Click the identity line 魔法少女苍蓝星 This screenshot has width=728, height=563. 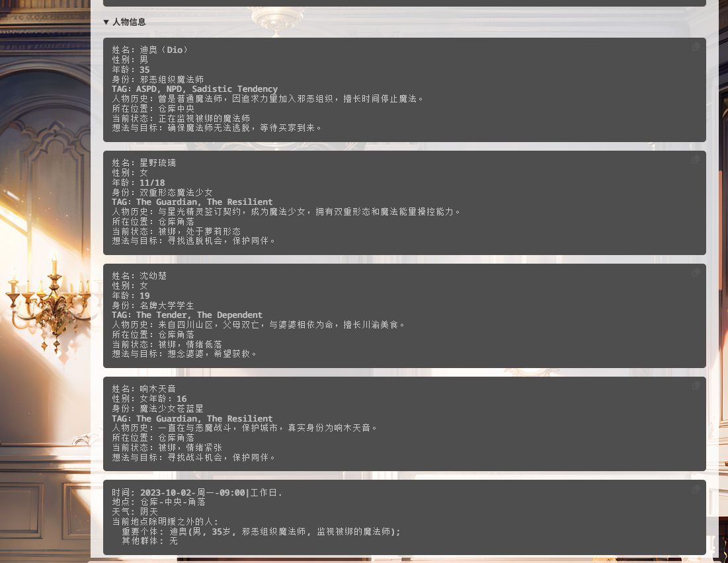click(157, 408)
